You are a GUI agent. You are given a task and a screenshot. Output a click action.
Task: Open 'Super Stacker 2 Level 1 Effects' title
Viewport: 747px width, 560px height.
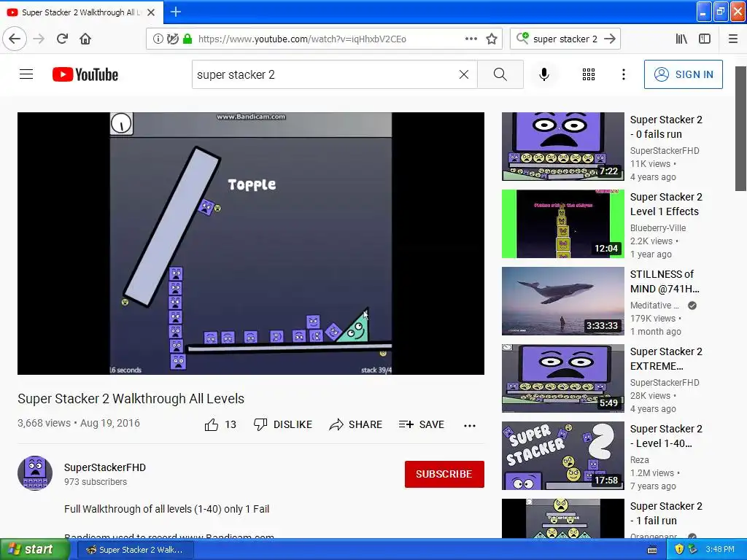coord(666,204)
